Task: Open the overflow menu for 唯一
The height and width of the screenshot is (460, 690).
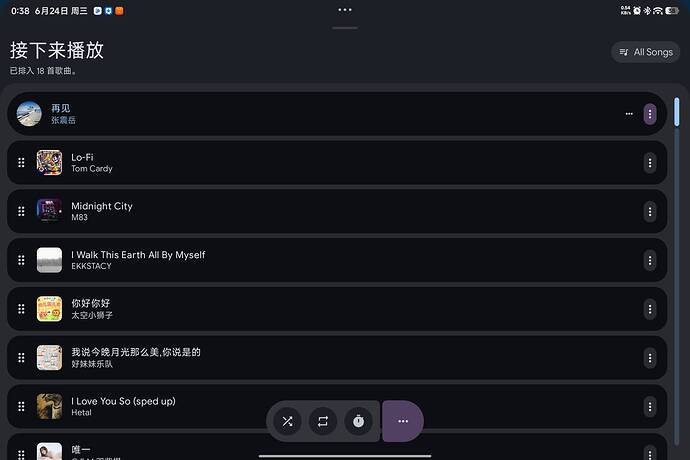Action: [650, 453]
